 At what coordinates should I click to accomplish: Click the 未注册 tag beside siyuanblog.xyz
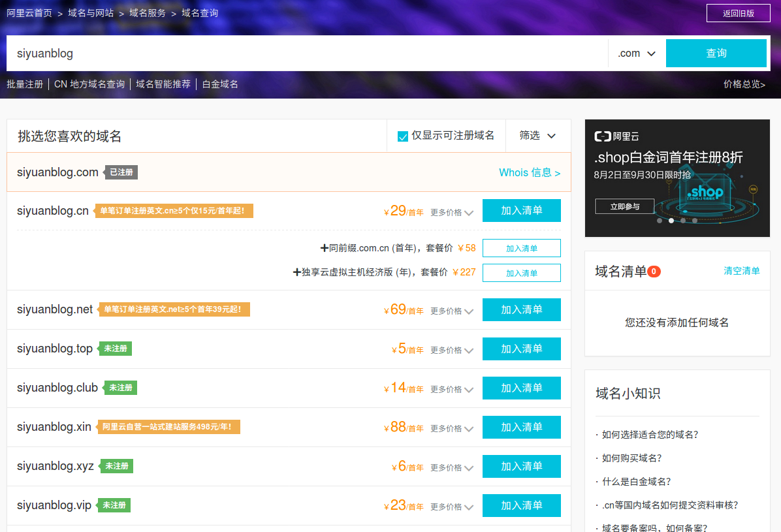[x=116, y=466]
